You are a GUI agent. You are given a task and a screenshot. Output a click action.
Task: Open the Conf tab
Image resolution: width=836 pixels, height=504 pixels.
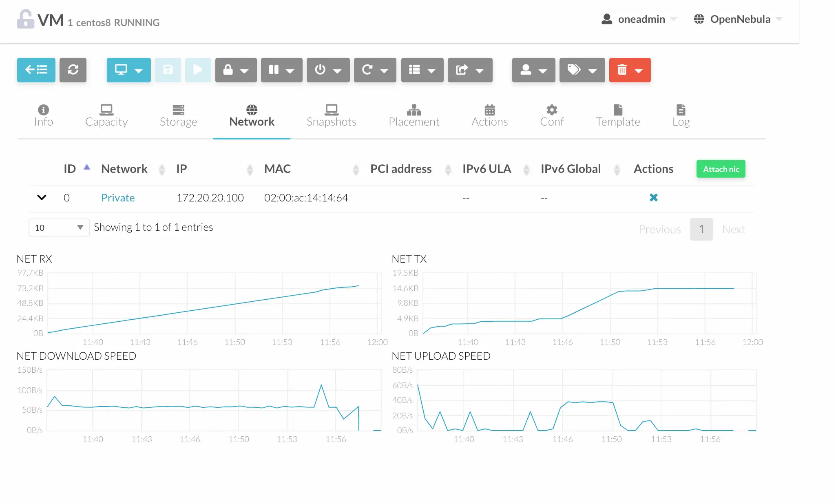click(551, 116)
